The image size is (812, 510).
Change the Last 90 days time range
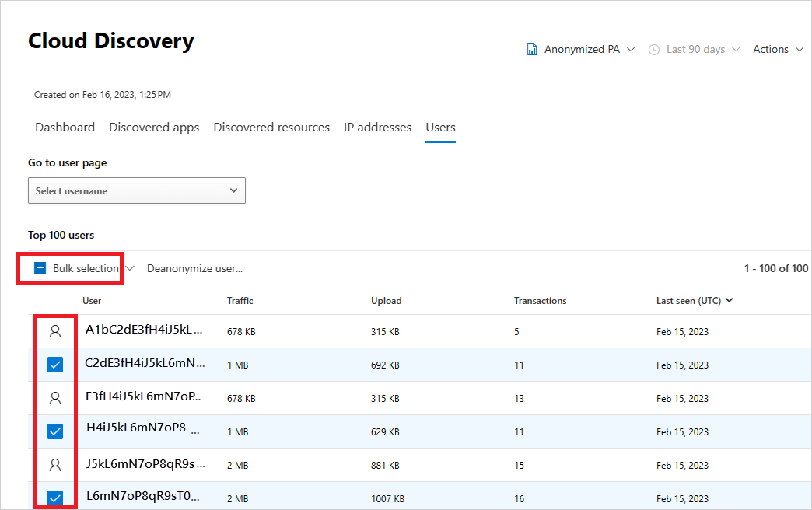[x=695, y=48]
